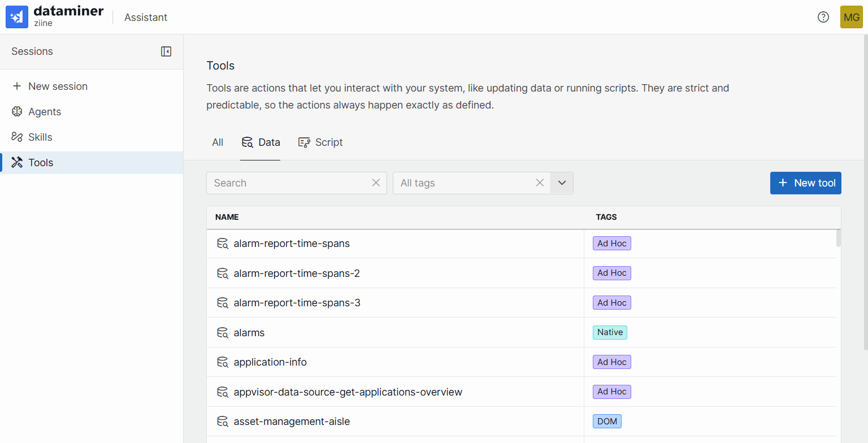This screenshot has width=868, height=443.
Task: Click the data icon beside appvisor-data-source-get-applications-overview
Action: point(223,392)
